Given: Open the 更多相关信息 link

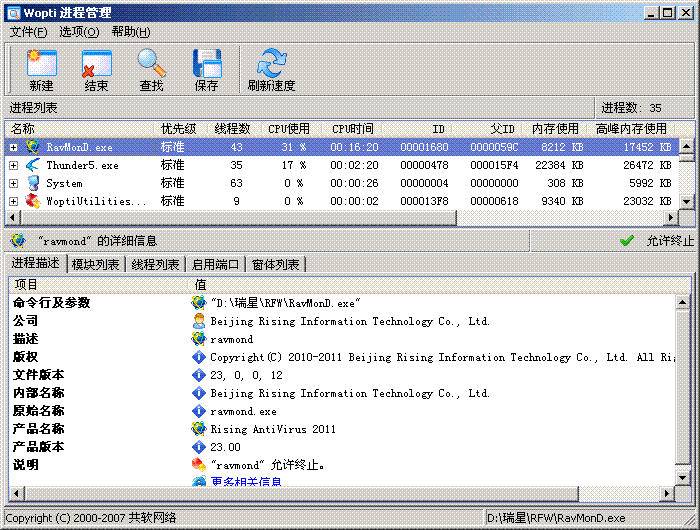Looking at the screenshot, I should [246, 482].
